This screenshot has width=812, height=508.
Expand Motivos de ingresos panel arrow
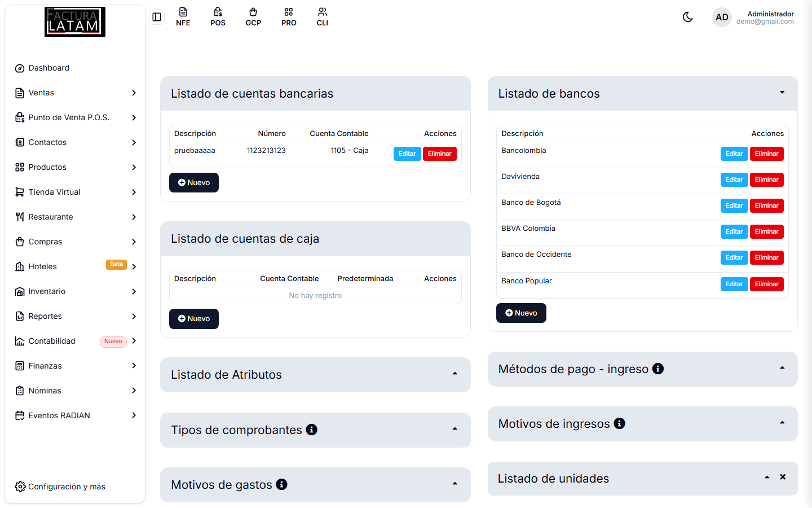[782, 423]
